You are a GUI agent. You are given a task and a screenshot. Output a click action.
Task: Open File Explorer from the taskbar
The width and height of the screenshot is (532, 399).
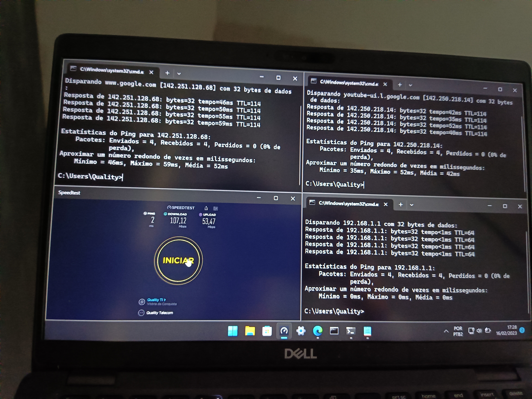tap(250, 331)
